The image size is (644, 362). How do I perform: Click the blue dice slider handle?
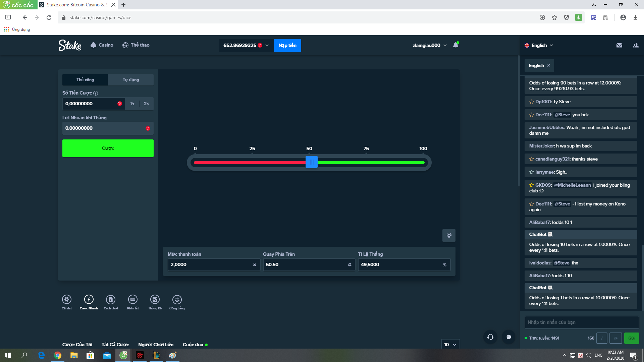[311, 162]
